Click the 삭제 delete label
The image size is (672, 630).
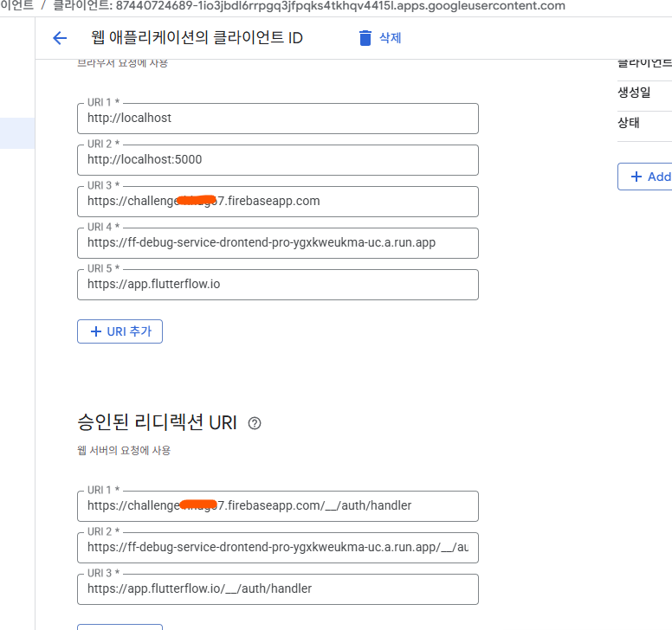tap(390, 38)
